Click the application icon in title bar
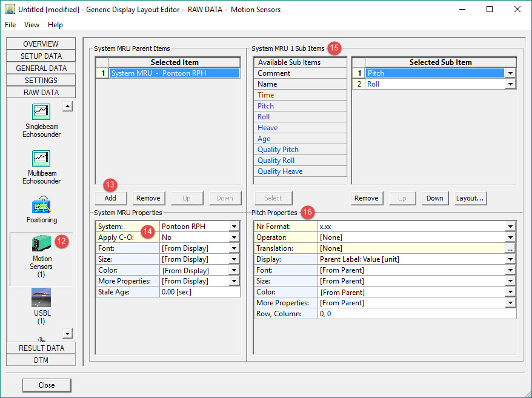 (10, 9)
